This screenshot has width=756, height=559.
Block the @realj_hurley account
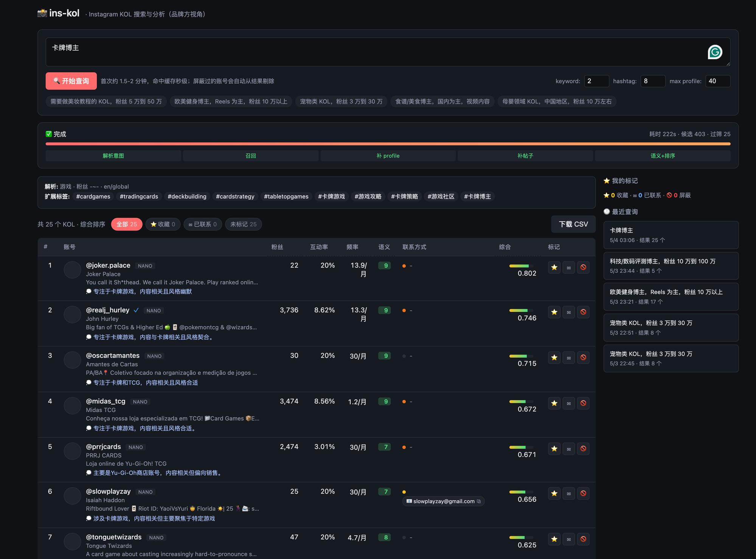[583, 312]
